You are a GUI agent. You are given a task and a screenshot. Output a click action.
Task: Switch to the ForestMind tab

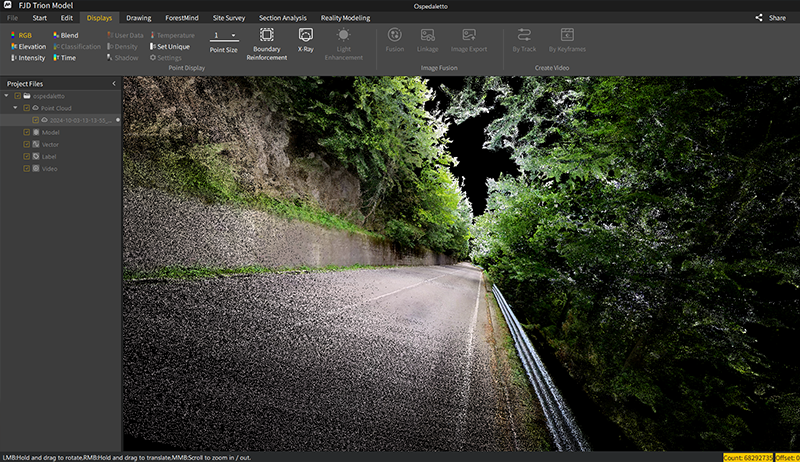tap(180, 18)
